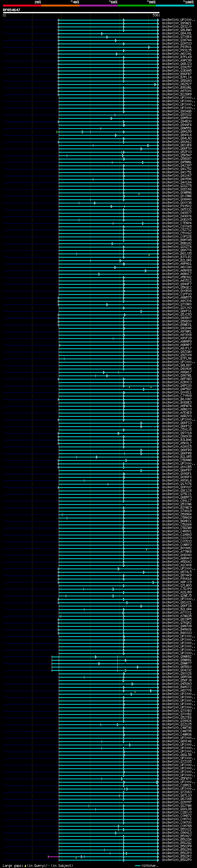Select the UniRef100_P93501 label
Viewport: 197px width, 868px height.
point(177,47)
